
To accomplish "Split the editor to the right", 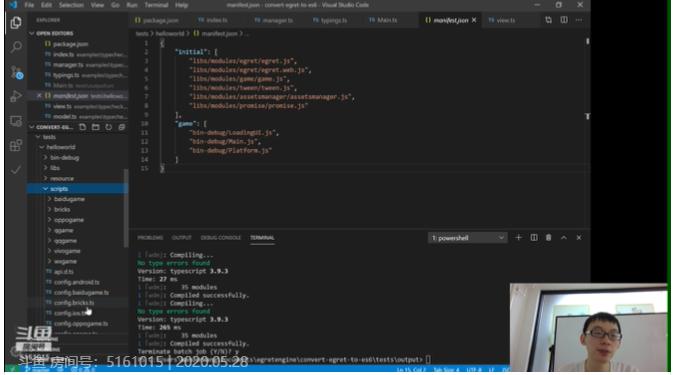I will tap(564, 20).
